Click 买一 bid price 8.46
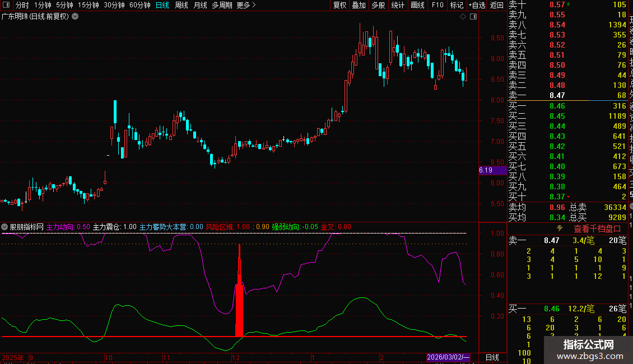Image resolution: width=633 pixels, height=364 pixels. click(557, 106)
